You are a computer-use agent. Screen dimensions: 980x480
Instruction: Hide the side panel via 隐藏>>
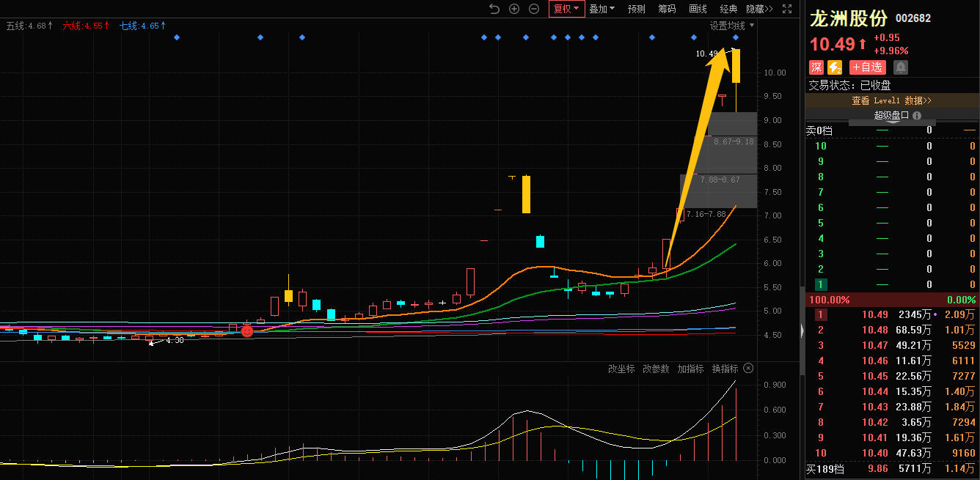pos(759,9)
